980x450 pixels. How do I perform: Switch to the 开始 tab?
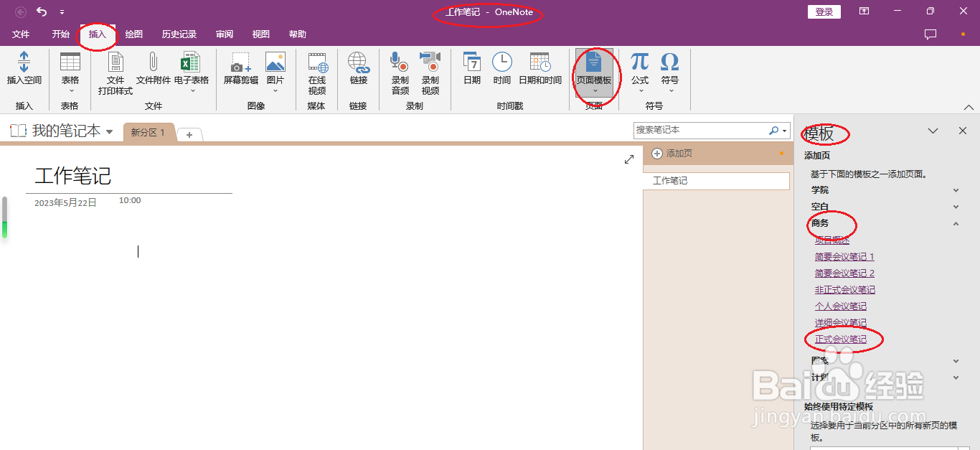coord(61,34)
